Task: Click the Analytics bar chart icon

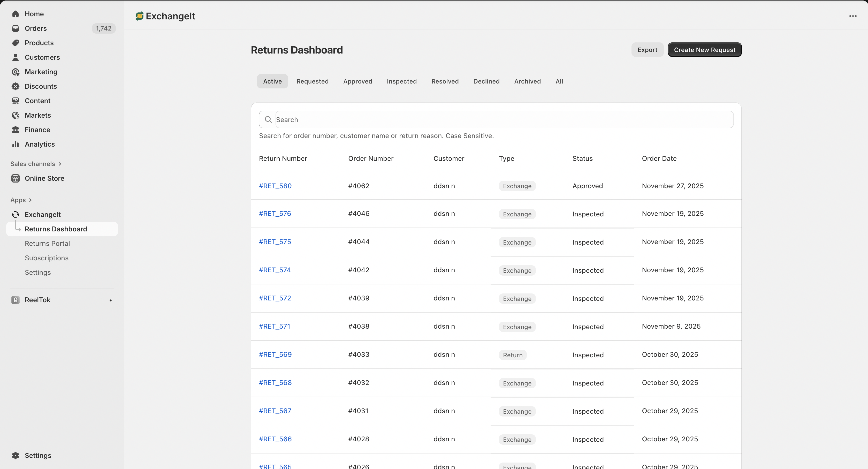Action: [x=16, y=144]
